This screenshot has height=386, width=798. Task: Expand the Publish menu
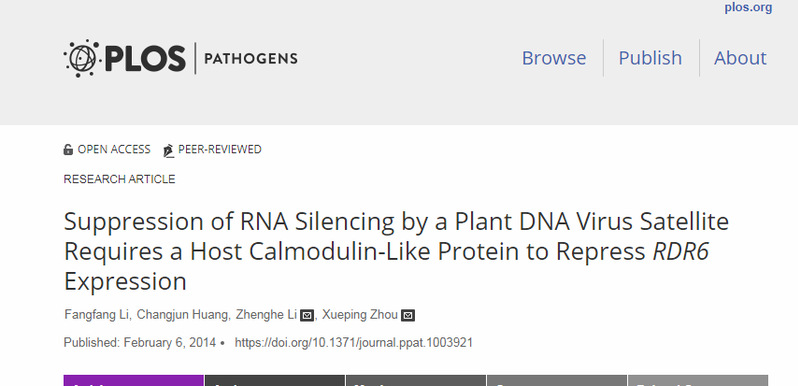point(650,58)
